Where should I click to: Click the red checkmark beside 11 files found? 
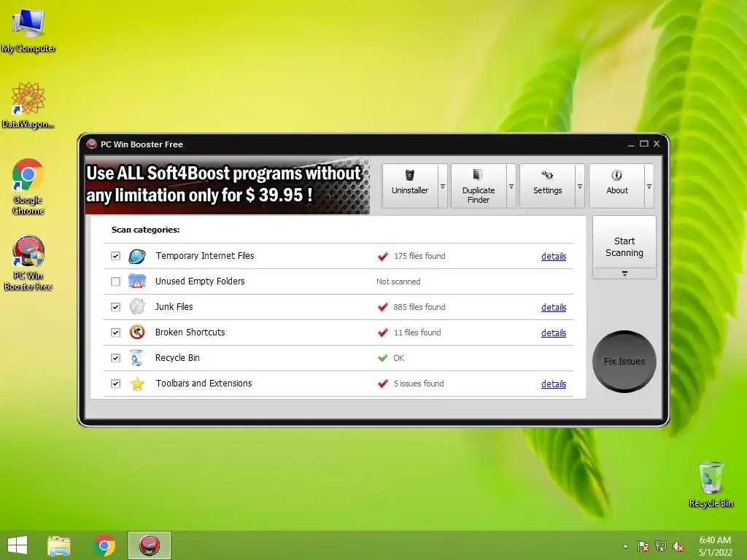(382, 332)
